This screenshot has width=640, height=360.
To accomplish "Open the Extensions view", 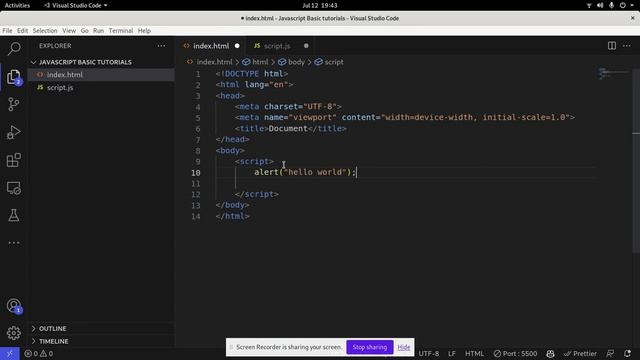I will [x=14, y=160].
